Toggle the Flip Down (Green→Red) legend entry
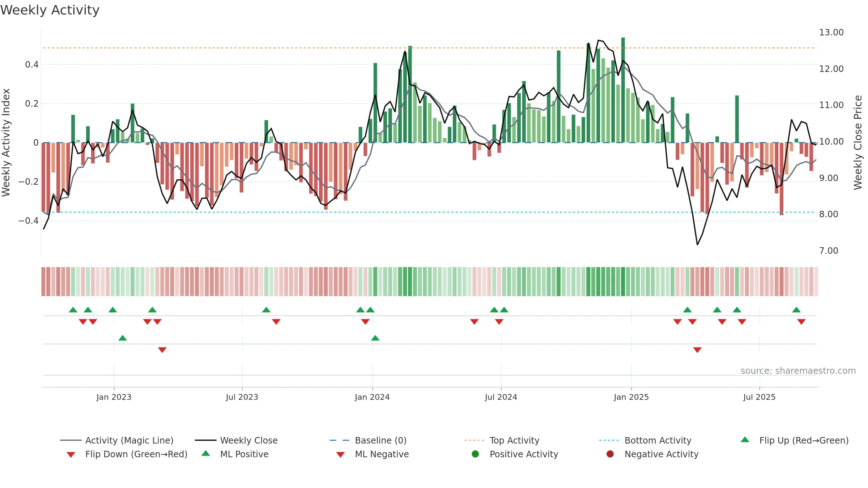 click(127, 454)
